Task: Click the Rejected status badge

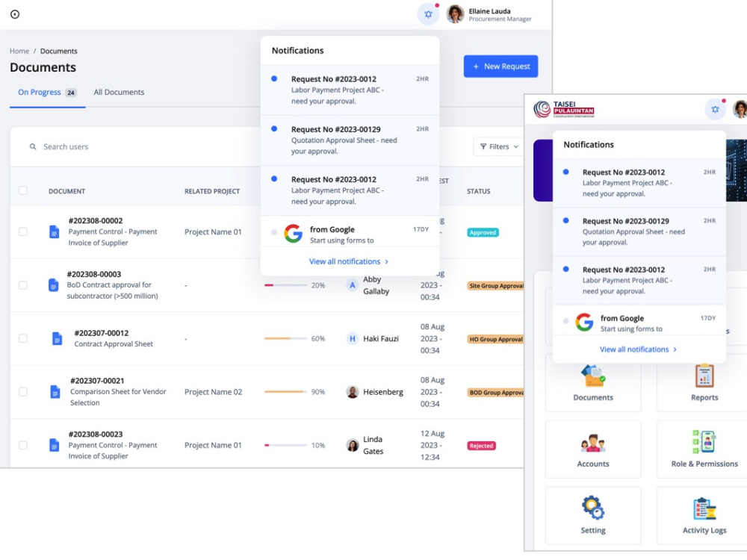Action: pyautogui.click(x=481, y=446)
